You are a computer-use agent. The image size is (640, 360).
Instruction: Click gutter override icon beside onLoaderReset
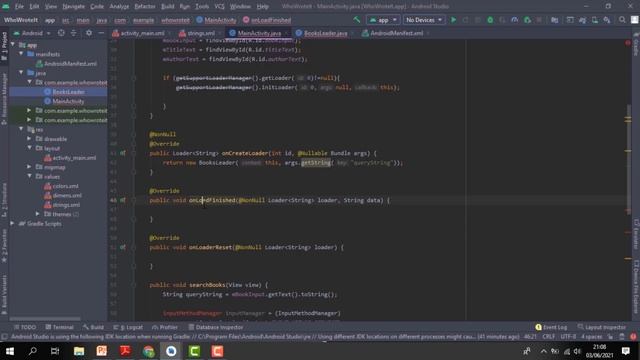coord(123,247)
